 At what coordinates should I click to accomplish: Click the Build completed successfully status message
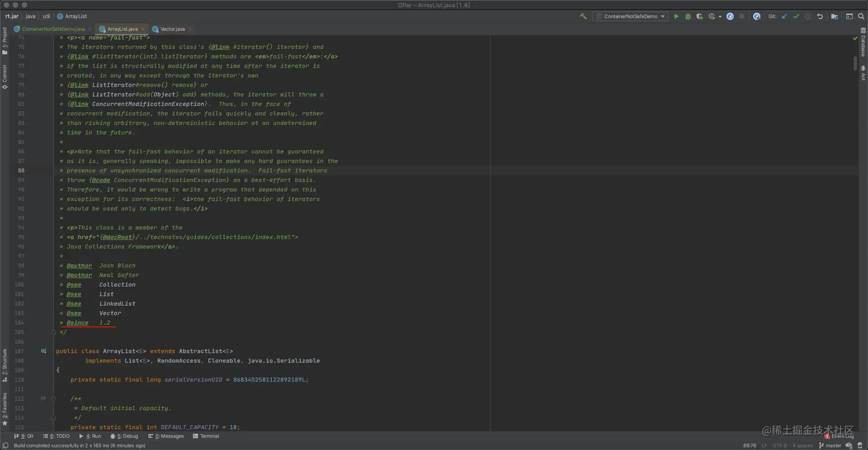(x=80, y=445)
